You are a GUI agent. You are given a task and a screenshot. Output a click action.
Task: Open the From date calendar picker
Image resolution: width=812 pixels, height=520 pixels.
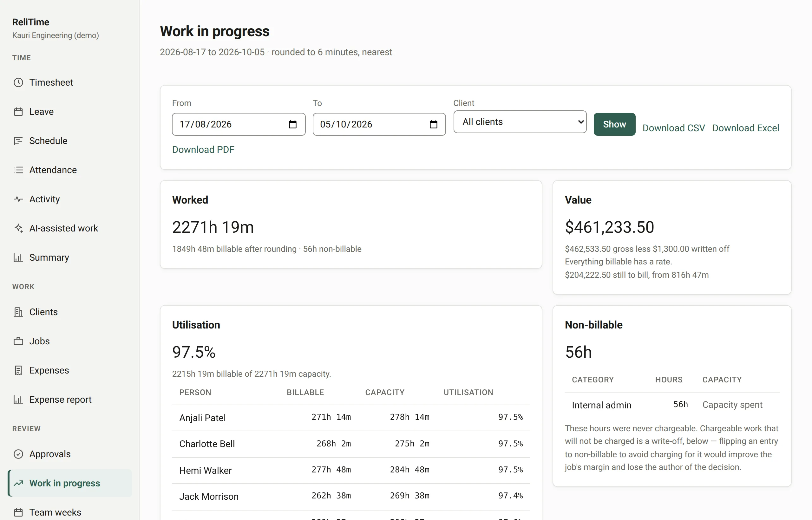click(x=292, y=124)
